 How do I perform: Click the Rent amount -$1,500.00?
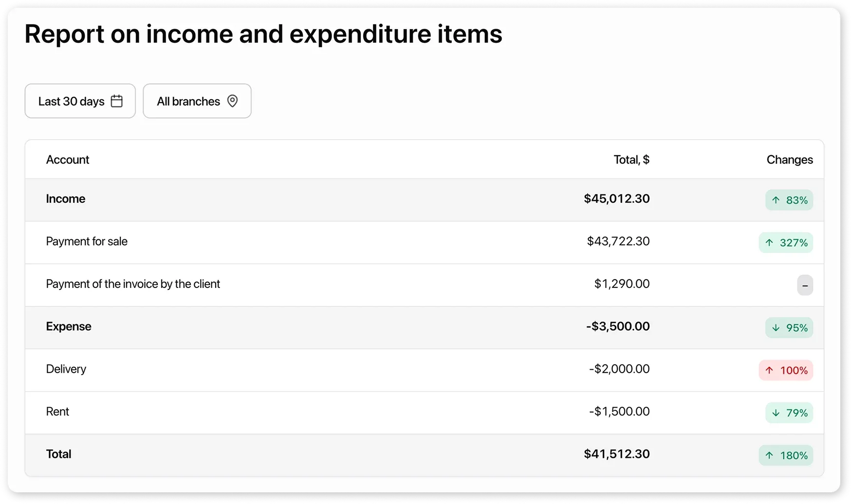point(619,412)
